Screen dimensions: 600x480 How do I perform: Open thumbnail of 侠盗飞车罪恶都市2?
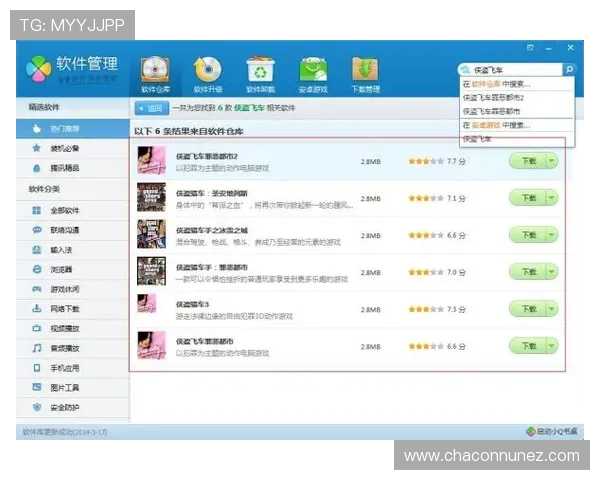point(152,160)
